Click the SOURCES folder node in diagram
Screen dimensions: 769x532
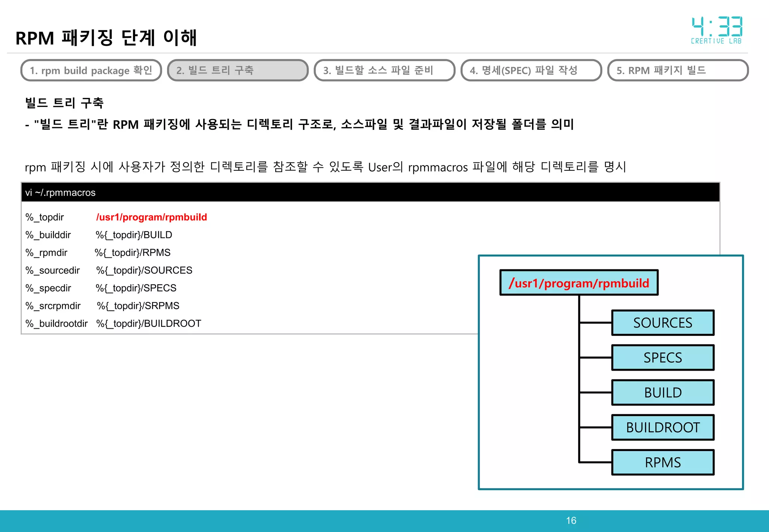click(663, 323)
